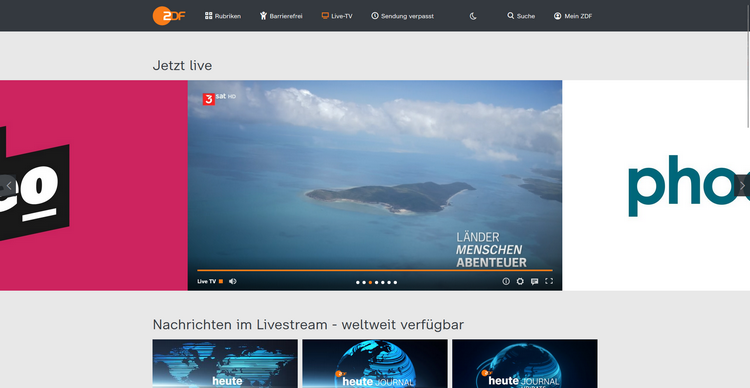Select the first carousel dot
Viewport: 750px width, 388px height.
pyautogui.click(x=358, y=282)
